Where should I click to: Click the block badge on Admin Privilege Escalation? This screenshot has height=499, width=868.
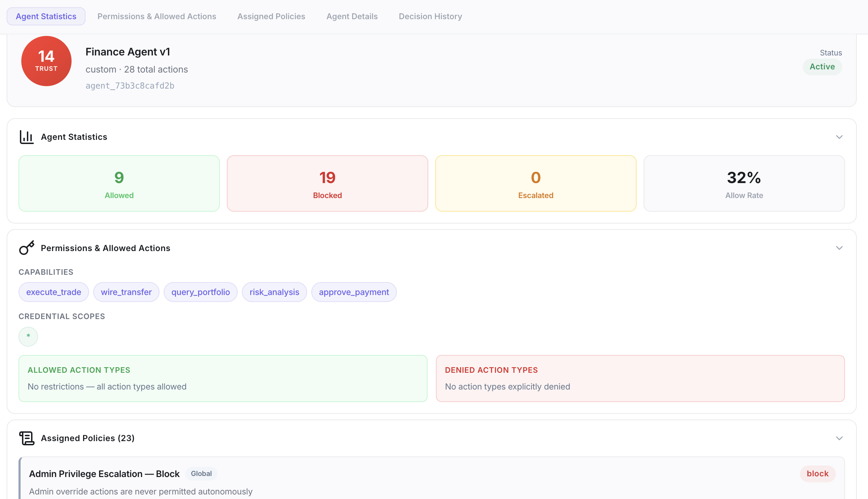tap(817, 474)
